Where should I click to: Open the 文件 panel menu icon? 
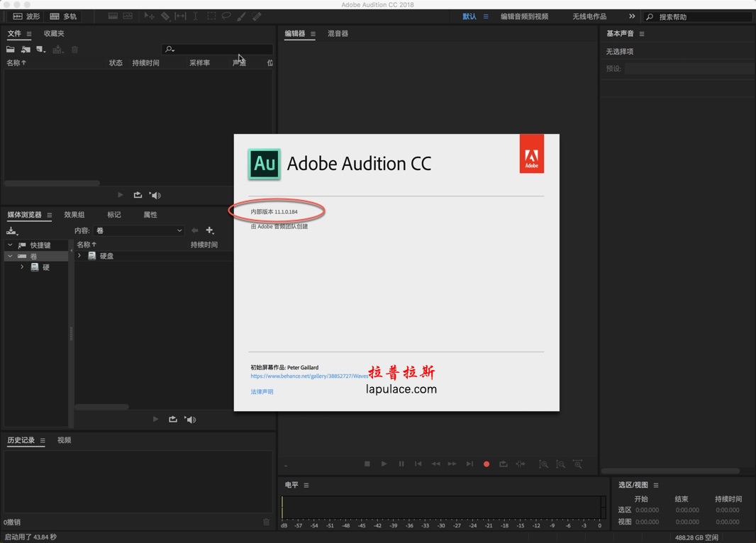coord(29,34)
